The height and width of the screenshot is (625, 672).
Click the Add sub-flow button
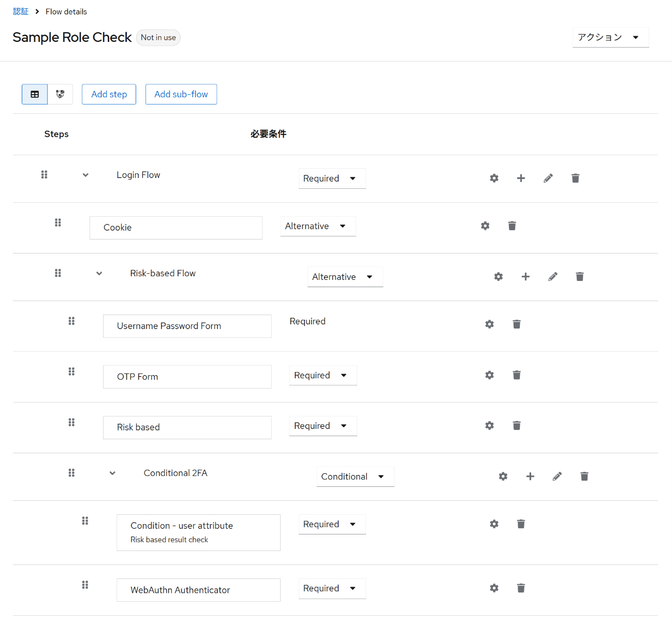[181, 94]
